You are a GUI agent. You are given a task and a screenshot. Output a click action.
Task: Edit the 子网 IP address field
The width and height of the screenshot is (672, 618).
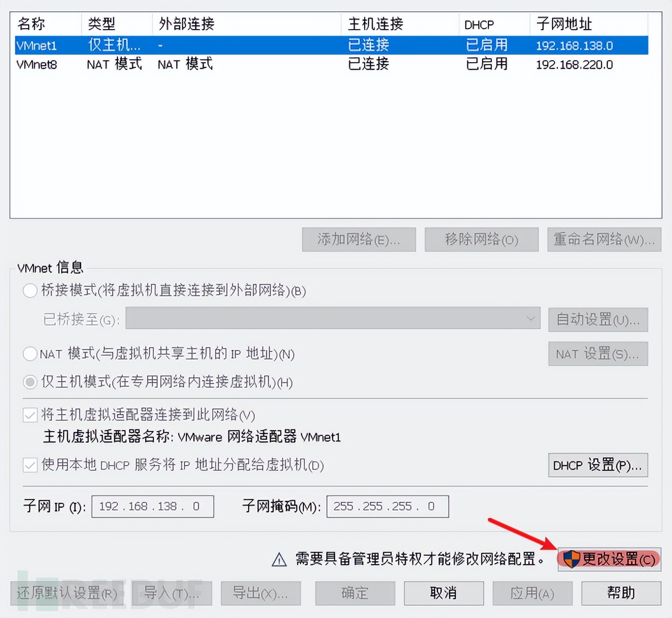point(152,506)
